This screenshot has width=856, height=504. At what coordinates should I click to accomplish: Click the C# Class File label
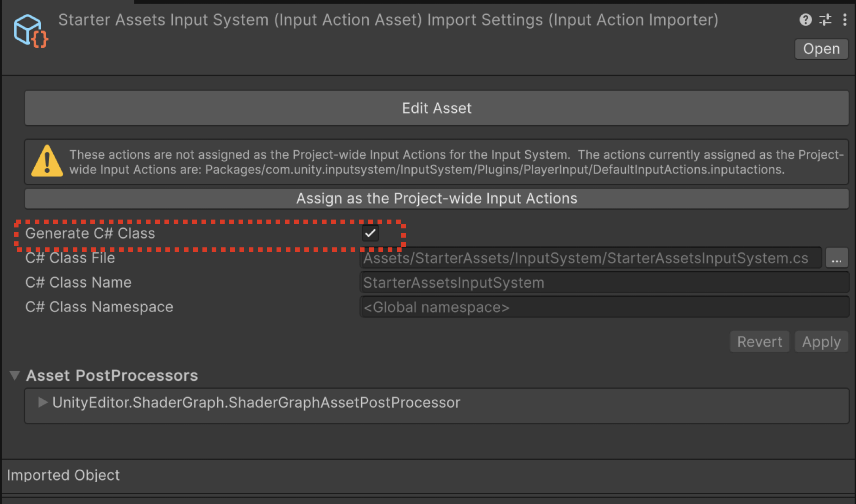point(70,258)
